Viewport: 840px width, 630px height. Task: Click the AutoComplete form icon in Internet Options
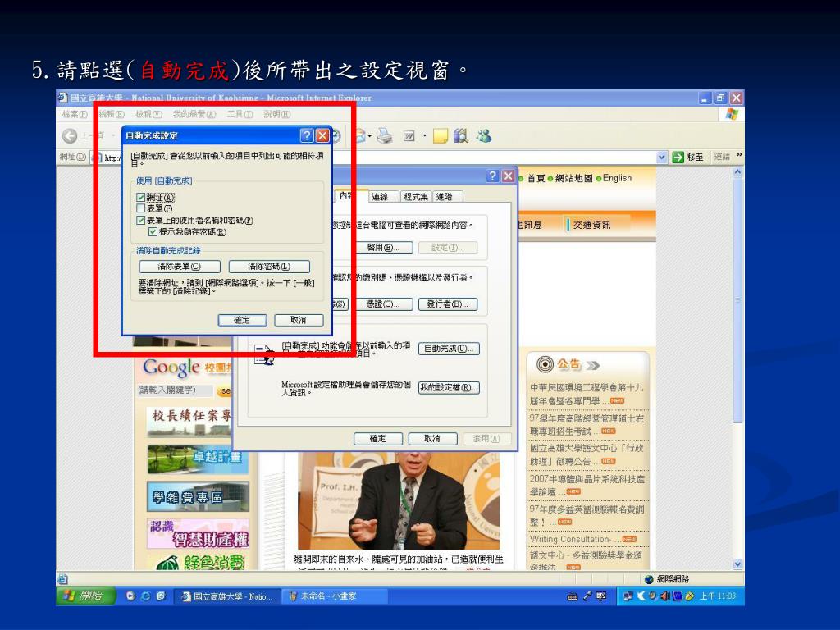264,354
